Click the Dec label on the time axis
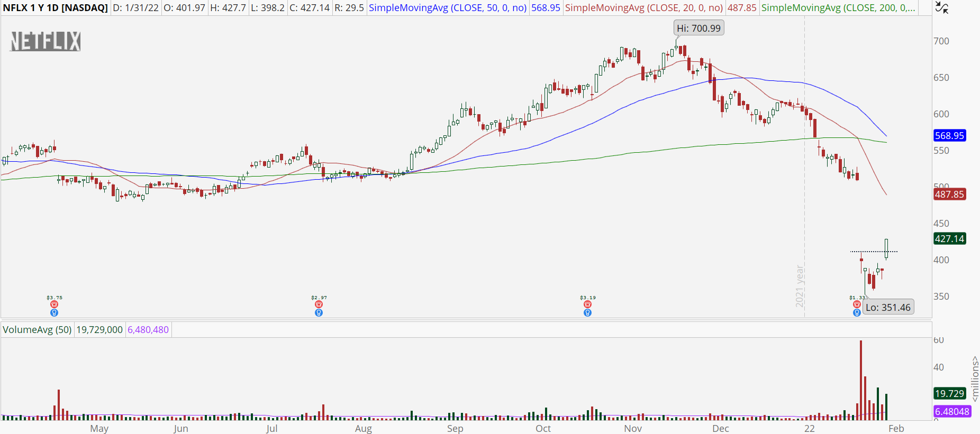 721,428
